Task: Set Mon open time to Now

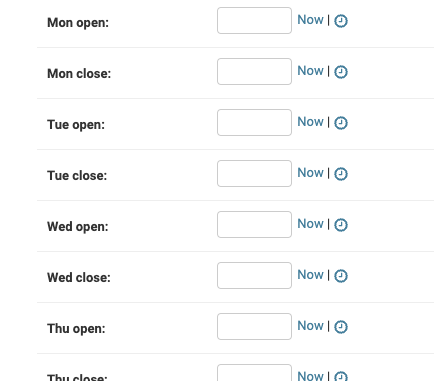Action: coord(310,20)
